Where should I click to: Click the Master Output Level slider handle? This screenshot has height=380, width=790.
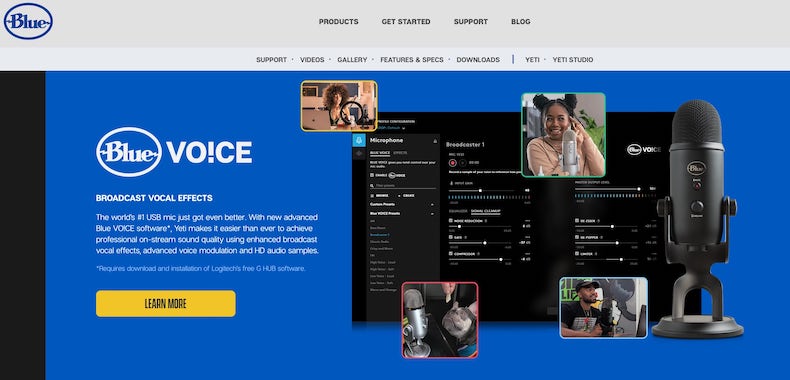[x=639, y=189]
